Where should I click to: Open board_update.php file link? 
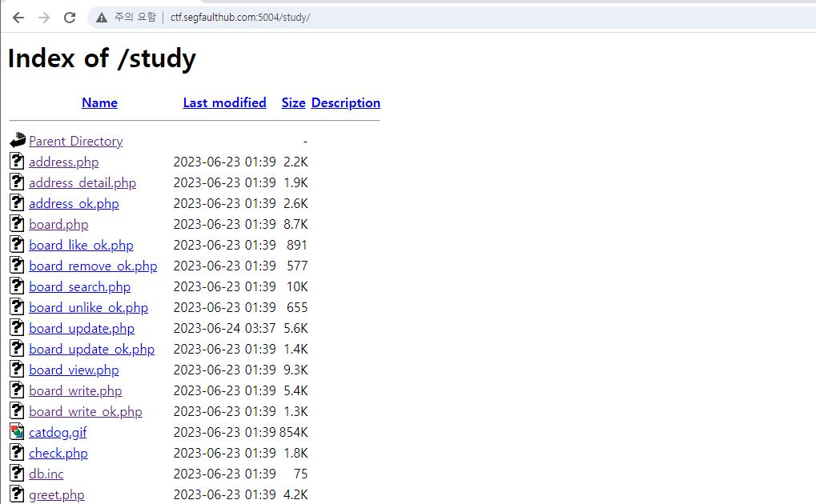[82, 328]
